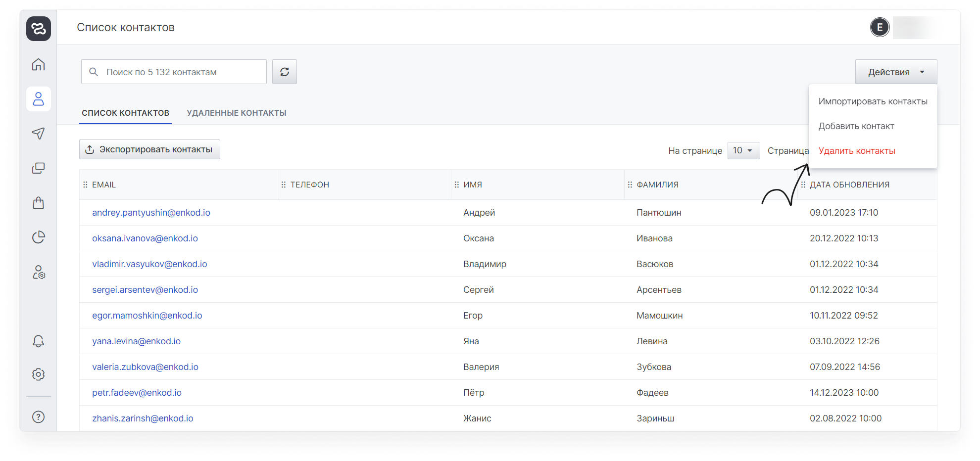This screenshot has height=461, width=980.
Task: Open the На странице 10 dropdown
Action: tap(743, 150)
